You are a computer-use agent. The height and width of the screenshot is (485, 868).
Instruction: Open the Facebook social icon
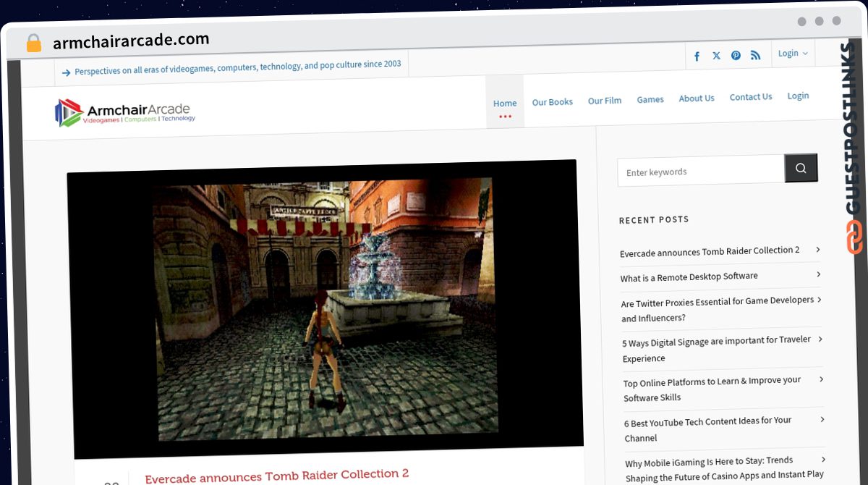pyautogui.click(x=697, y=56)
